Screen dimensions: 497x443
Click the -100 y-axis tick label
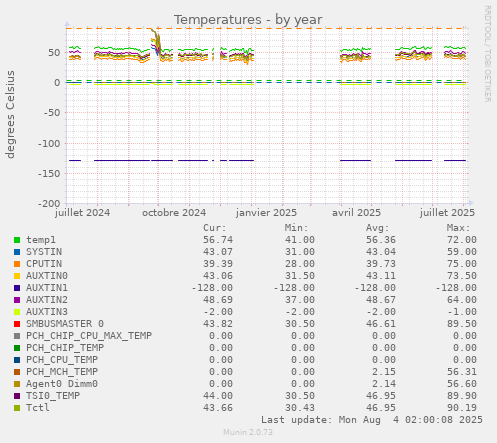[49, 143]
